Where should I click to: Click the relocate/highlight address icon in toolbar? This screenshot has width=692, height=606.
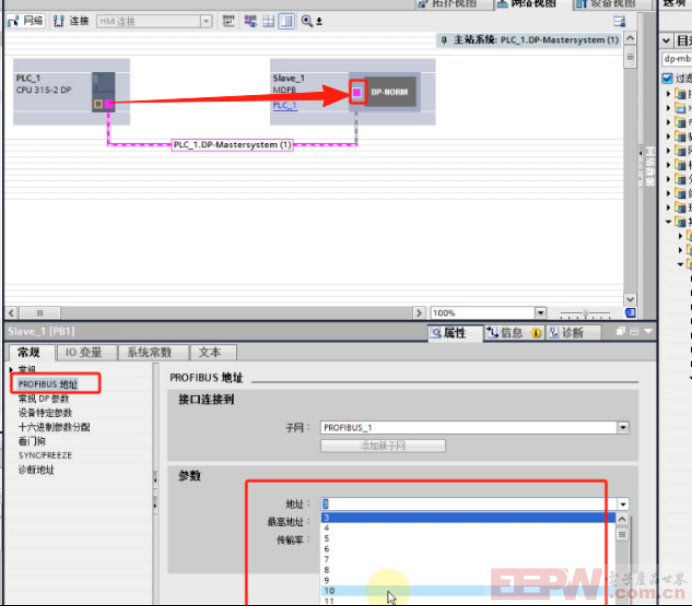pyautogui.click(x=228, y=21)
